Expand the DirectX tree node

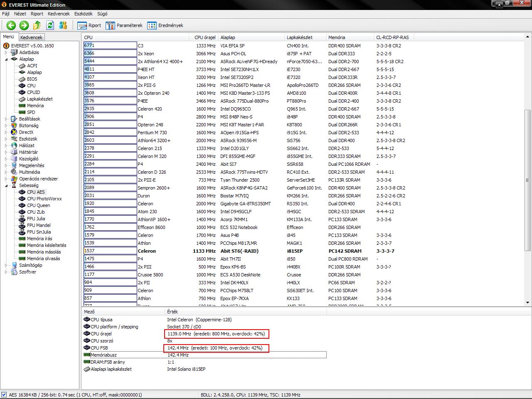(6, 132)
